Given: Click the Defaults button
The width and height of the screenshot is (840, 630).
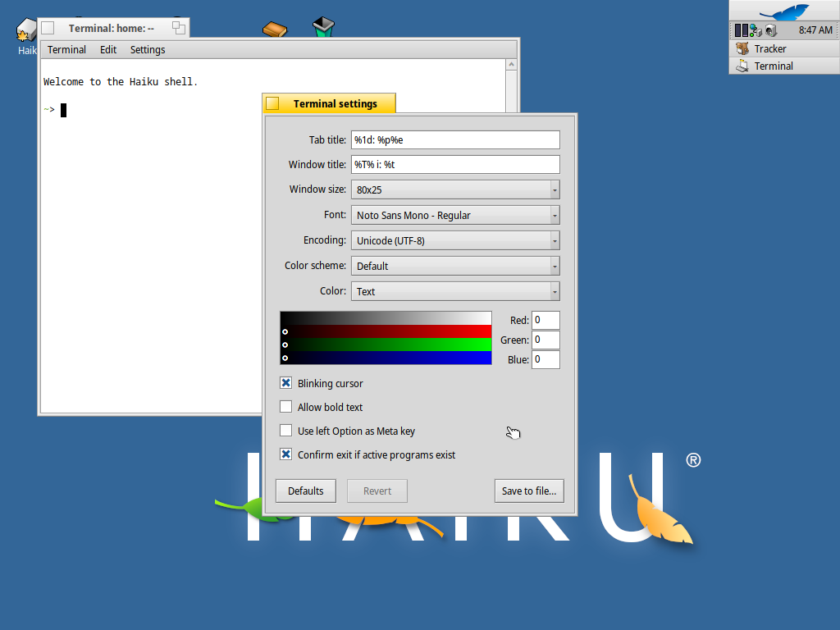Looking at the screenshot, I should coord(306,491).
